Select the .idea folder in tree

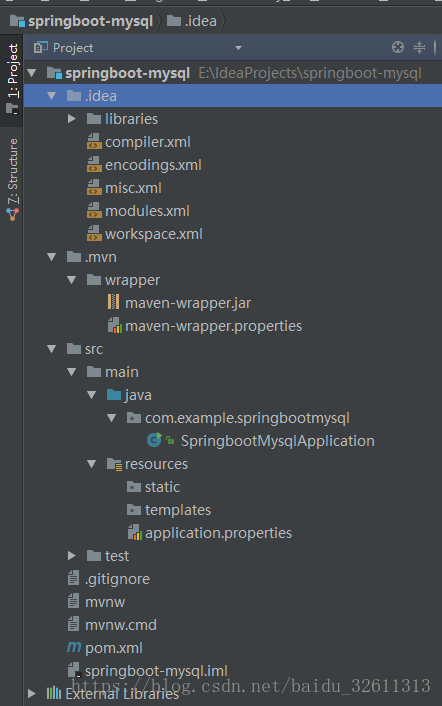pyautogui.click(x=233, y=95)
